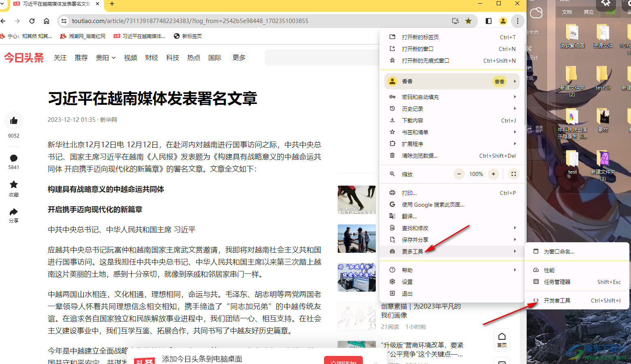Expand 保存并分享 submenu
This screenshot has width=631, height=364.
[452, 240]
